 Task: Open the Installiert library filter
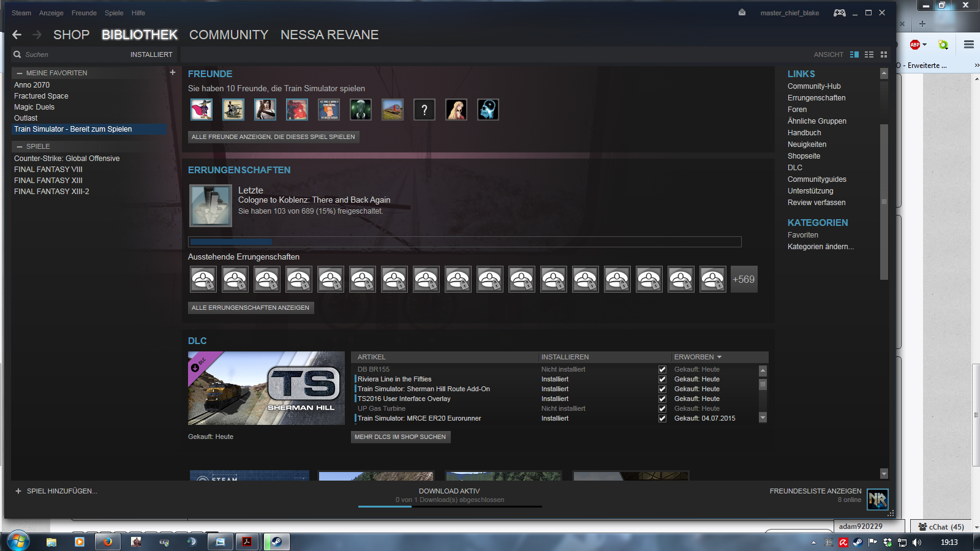[x=151, y=54]
